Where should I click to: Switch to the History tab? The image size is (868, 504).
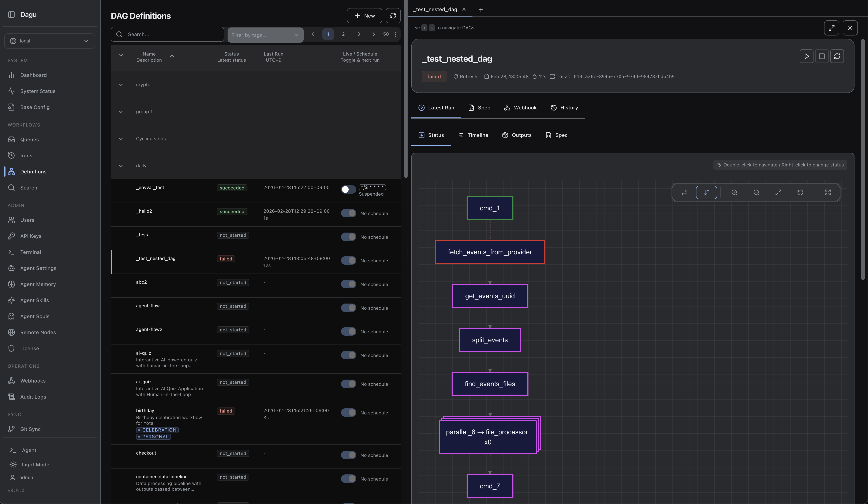point(564,107)
